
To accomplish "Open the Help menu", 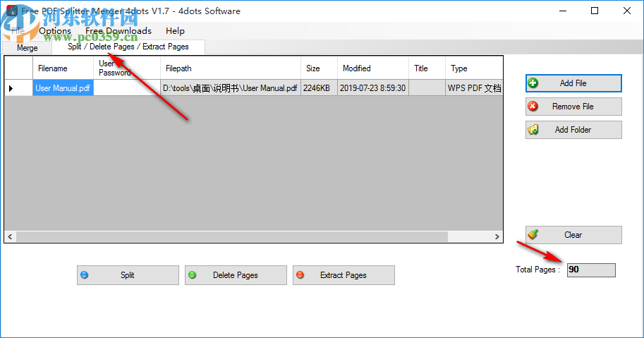I will (x=175, y=31).
